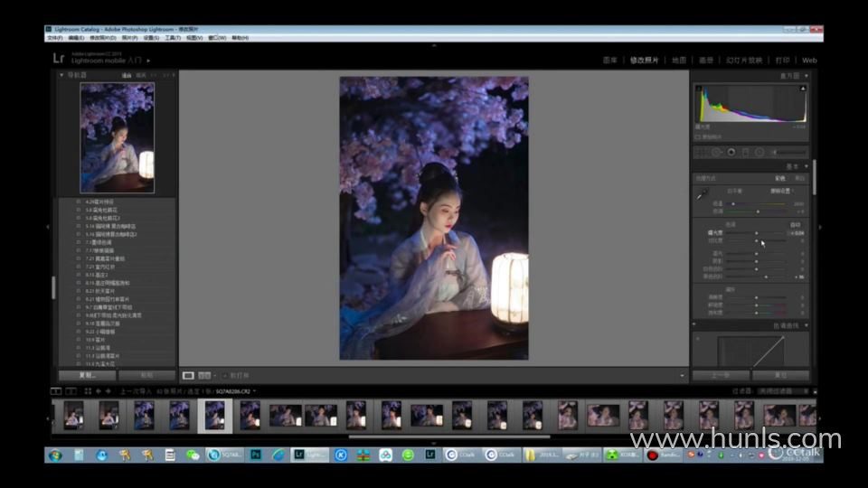Select Color treatment option

pos(780,179)
